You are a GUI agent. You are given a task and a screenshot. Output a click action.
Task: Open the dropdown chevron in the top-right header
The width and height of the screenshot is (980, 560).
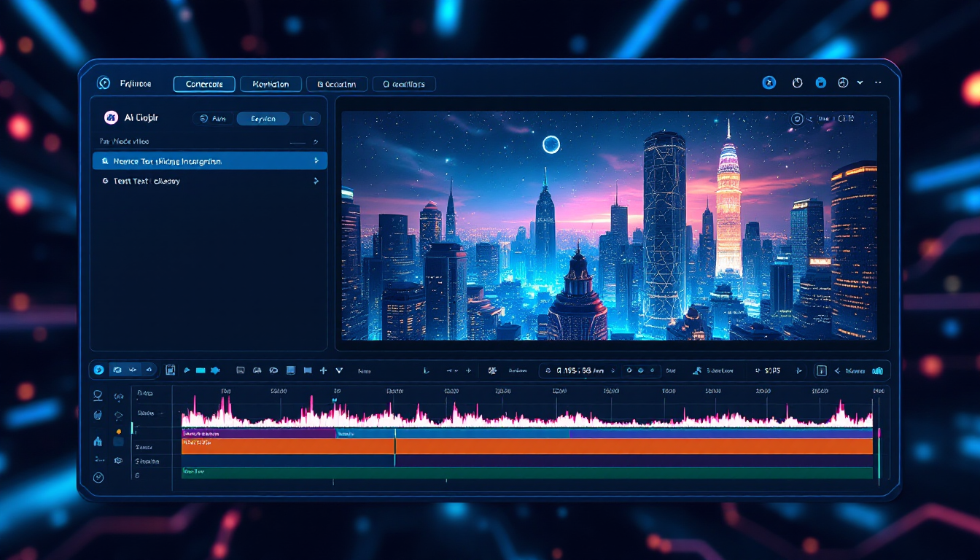point(860,83)
